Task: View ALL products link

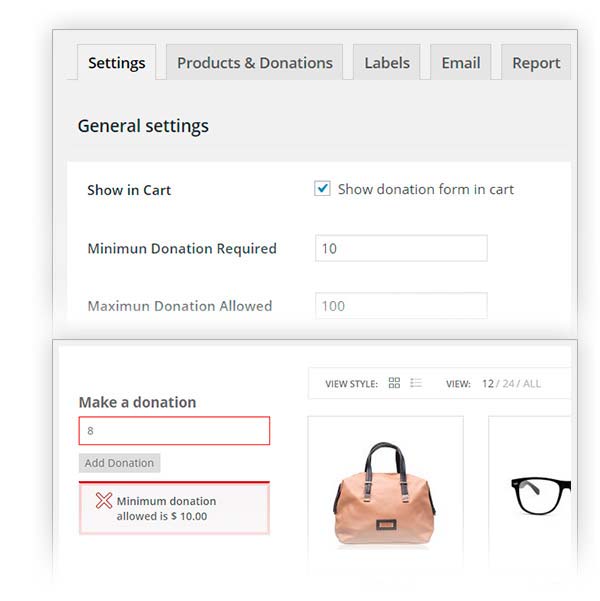Action: [x=532, y=383]
